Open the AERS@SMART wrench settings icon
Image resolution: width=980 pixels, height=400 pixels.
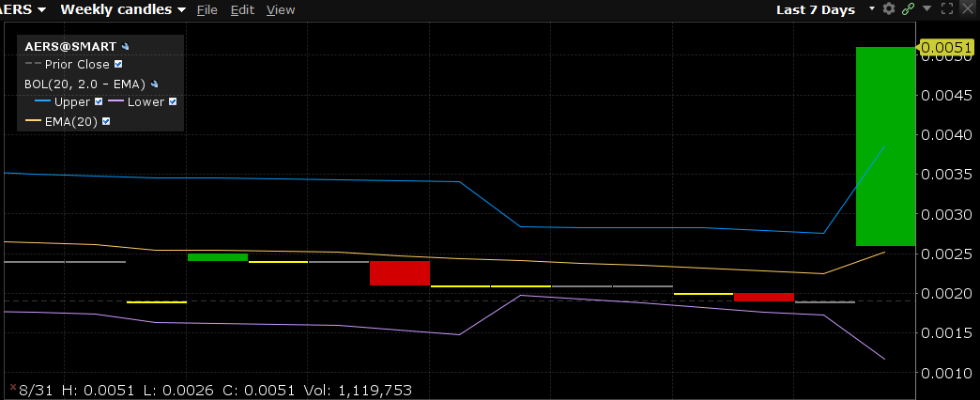tap(125, 46)
